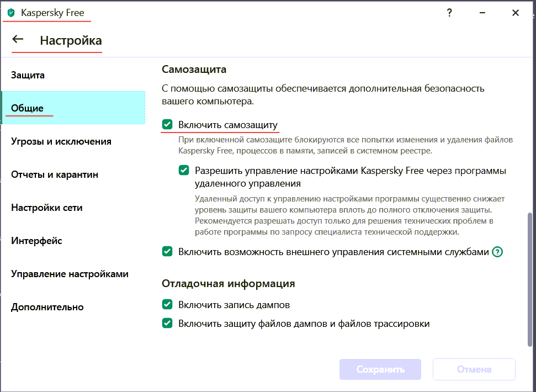The image size is (536, 392).
Task: Open "Управление настройками" section
Action: click(x=73, y=274)
